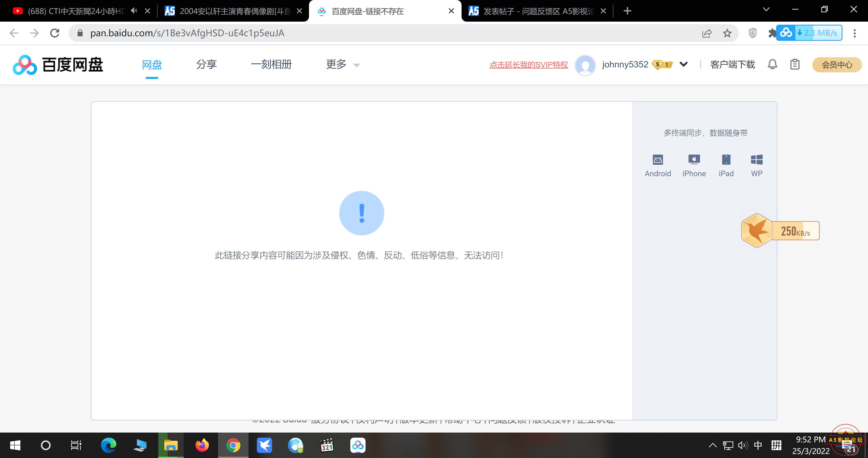Click the user avatar icon
This screenshot has height=458, width=868.
tap(585, 65)
